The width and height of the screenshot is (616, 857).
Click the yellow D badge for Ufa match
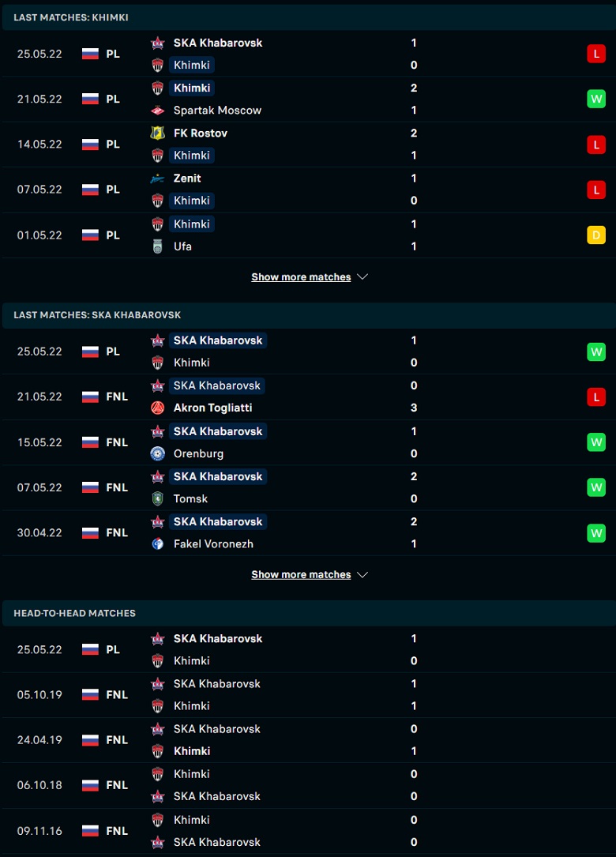596,235
